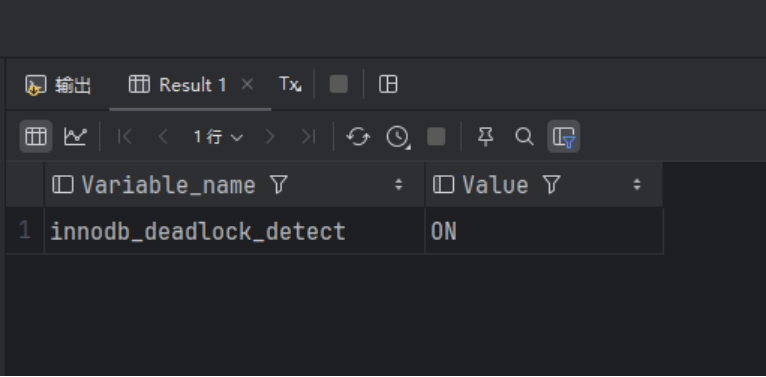This screenshot has height=377, width=766.
Task: Reload the result page data
Action: click(x=358, y=136)
